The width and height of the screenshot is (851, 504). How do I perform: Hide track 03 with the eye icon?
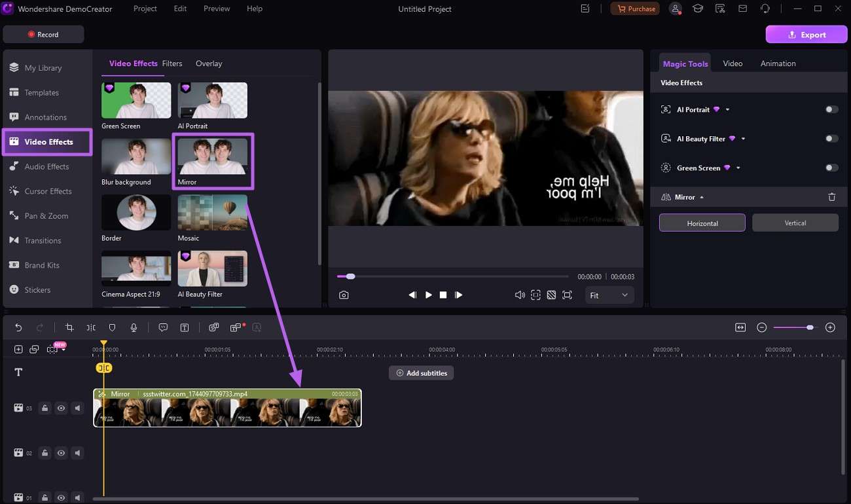[61, 408]
